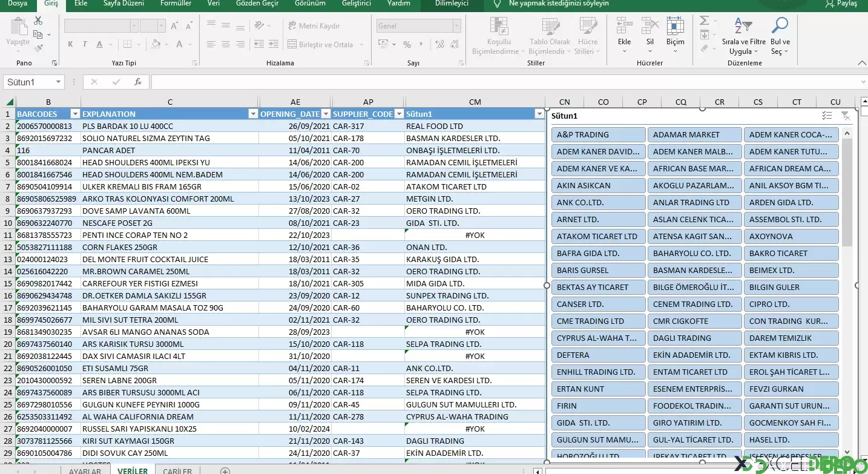Click the Fill Color paint bucket icon
The height and width of the screenshot is (474, 868).
click(x=156, y=44)
